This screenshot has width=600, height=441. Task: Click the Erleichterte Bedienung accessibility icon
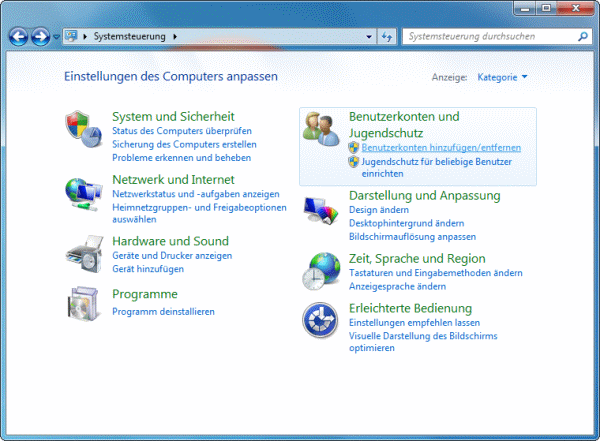322,321
